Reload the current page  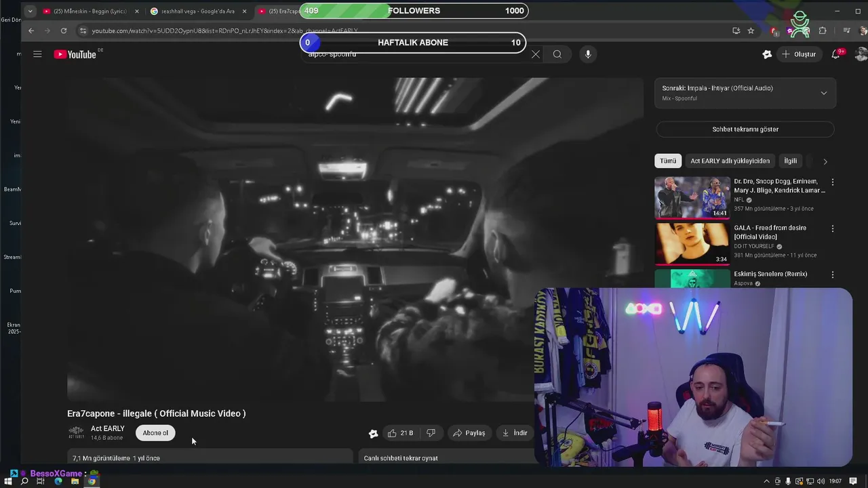[x=64, y=30]
